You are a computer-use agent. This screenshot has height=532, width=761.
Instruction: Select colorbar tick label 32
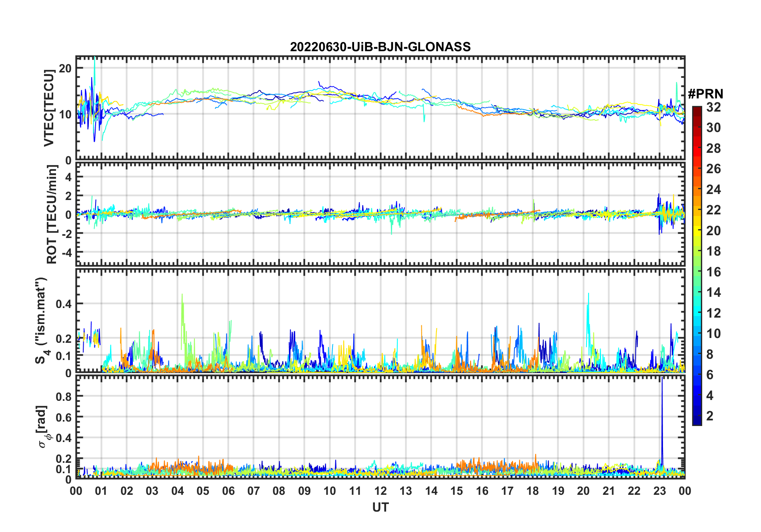pyautogui.click(x=713, y=107)
